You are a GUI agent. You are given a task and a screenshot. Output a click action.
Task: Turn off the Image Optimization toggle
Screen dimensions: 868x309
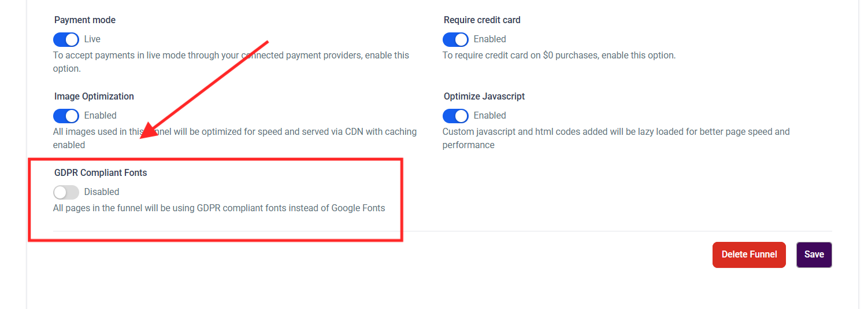click(x=66, y=116)
